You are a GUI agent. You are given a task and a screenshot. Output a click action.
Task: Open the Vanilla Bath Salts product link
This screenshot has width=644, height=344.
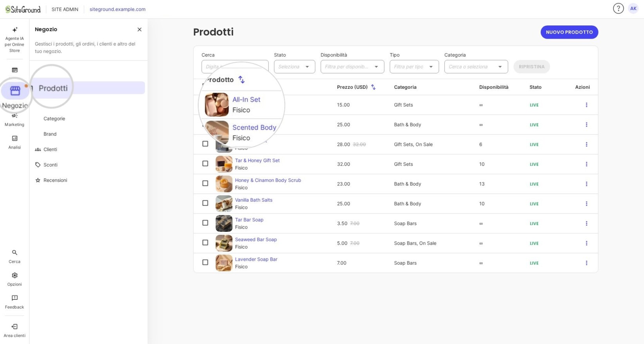254,200
